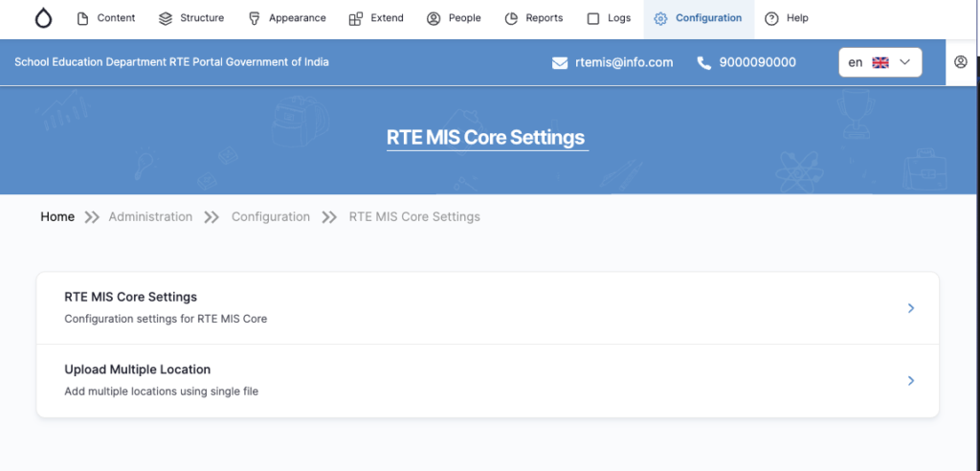This screenshot has height=471, width=980.
Task: Open the Structure admin menu
Action: point(191,18)
